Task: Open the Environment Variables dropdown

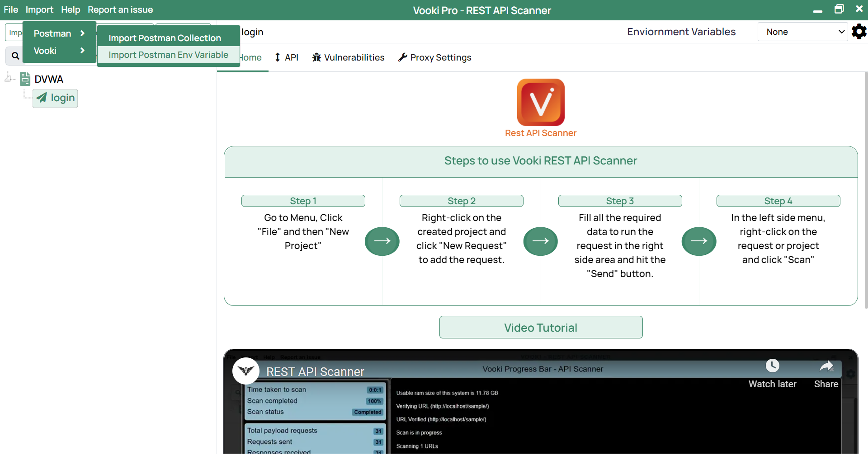Action: pyautogui.click(x=802, y=32)
